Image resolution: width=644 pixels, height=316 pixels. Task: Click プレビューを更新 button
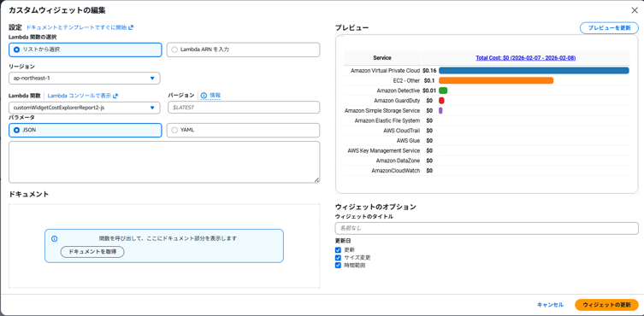point(609,28)
